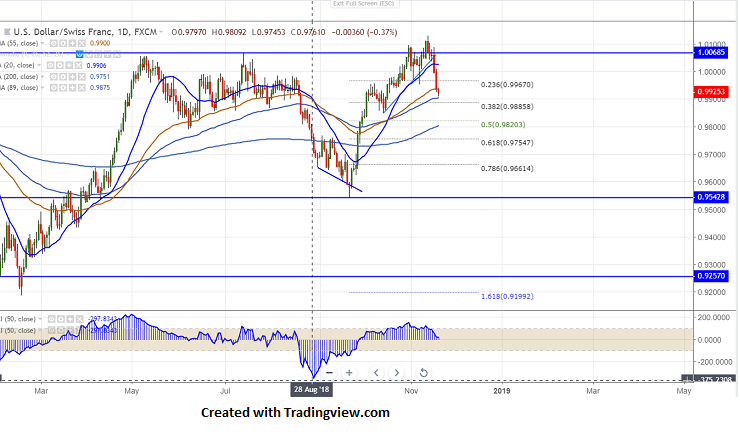Reset the chart view with circular arrow
This screenshot has width=740, height=436.
click(x=424, y=373)
